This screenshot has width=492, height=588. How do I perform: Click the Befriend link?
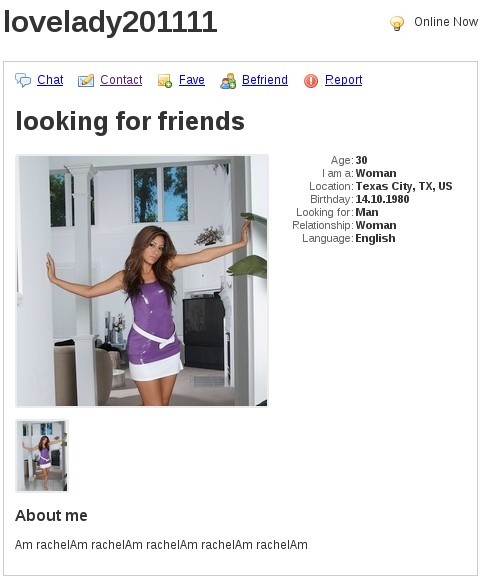(265, 80)
